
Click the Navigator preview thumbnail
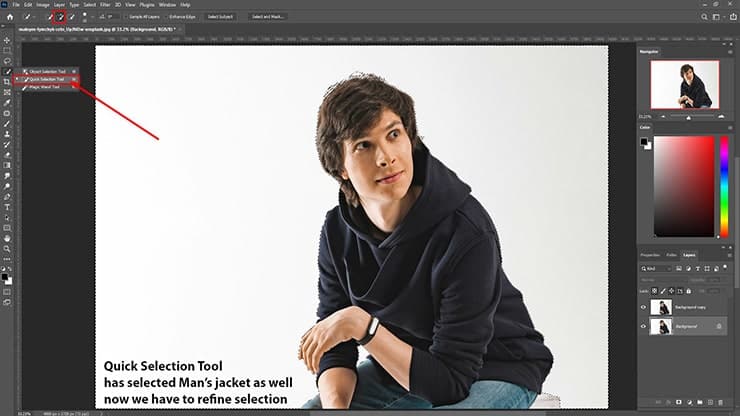click(x=685, y=85)
